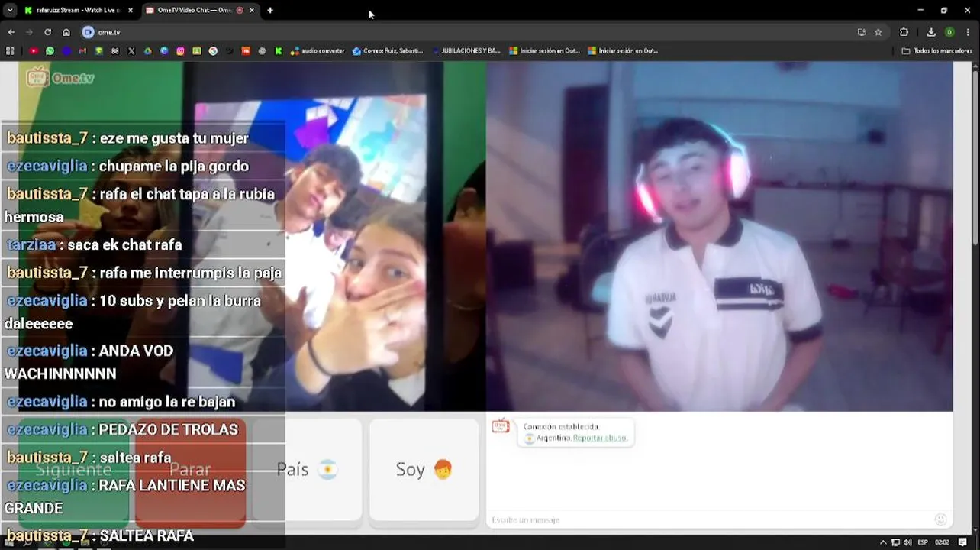Close the OmeTV Video Chat tab

[x=252, y=10]
